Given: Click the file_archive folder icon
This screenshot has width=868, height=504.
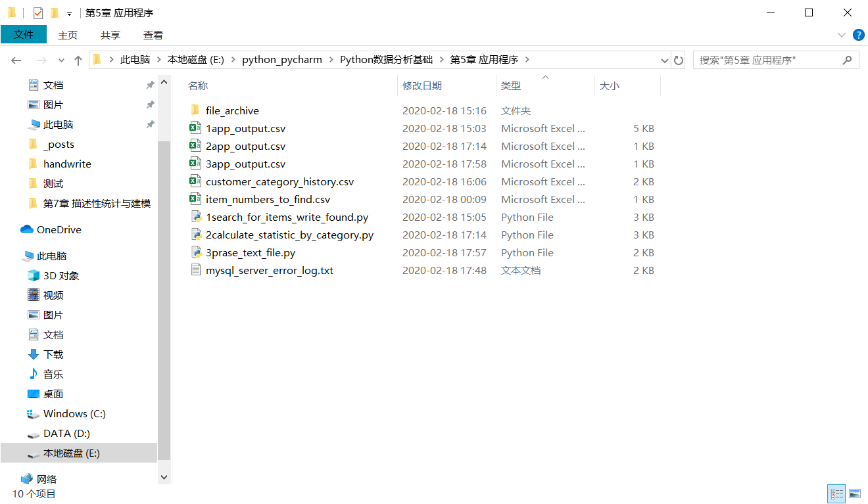Looking at the screenshot, I should pos(195,110).
